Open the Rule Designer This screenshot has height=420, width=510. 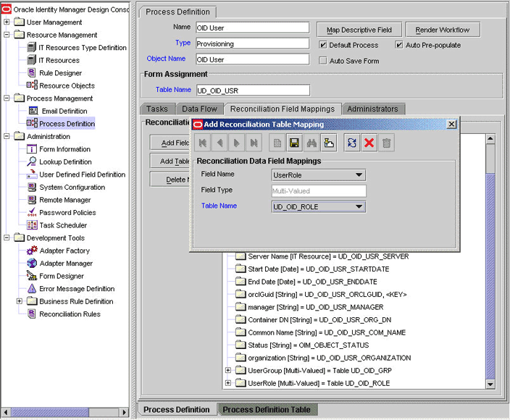tap(60, 73)
